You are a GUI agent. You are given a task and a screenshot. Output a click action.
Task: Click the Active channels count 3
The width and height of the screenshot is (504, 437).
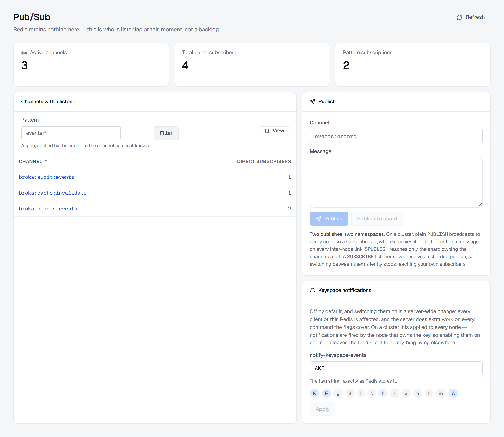coord(25,65)
